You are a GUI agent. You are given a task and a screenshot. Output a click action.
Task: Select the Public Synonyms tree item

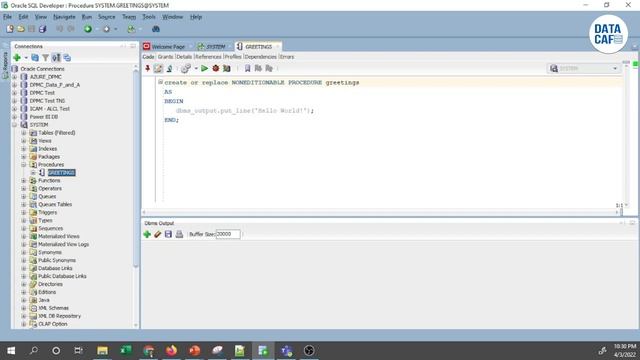[x=57, y=260]
